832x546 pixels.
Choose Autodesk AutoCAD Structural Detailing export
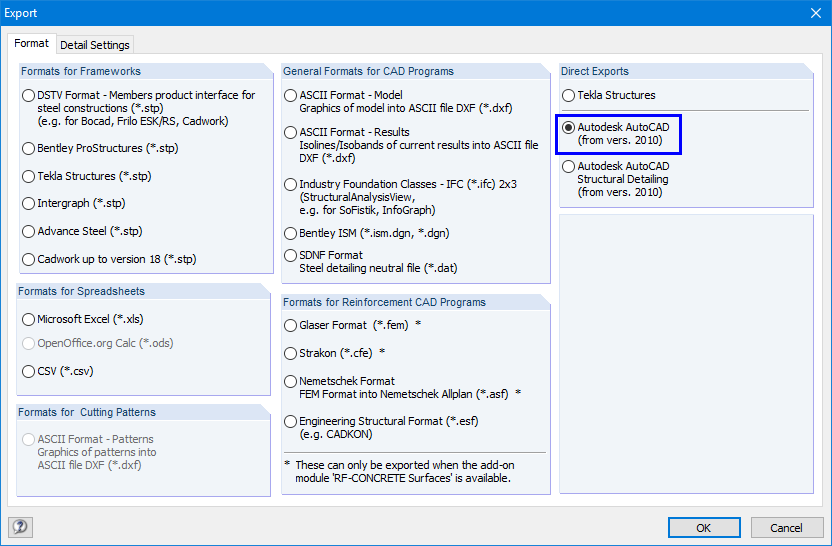(568, 167)
